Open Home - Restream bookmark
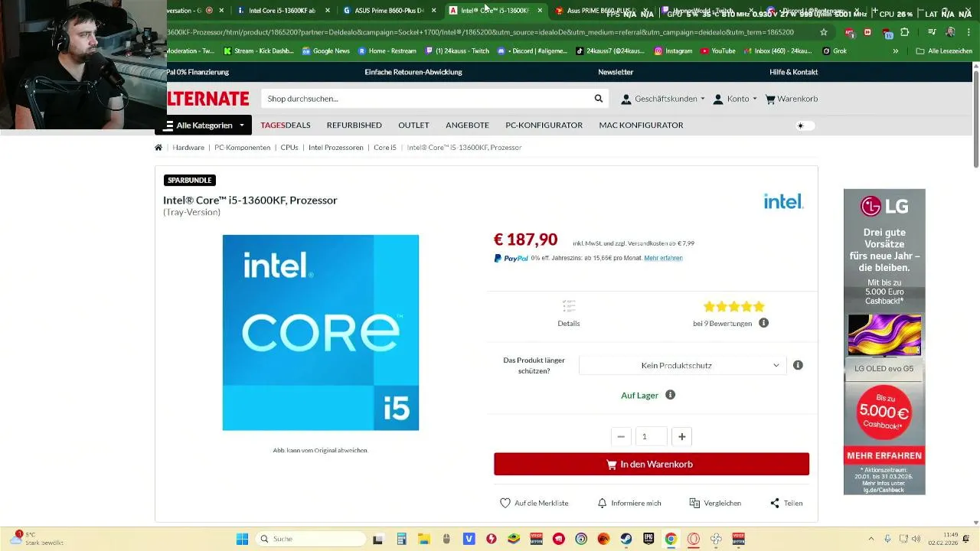The image size is (980, 551). (x=387, y=51)
